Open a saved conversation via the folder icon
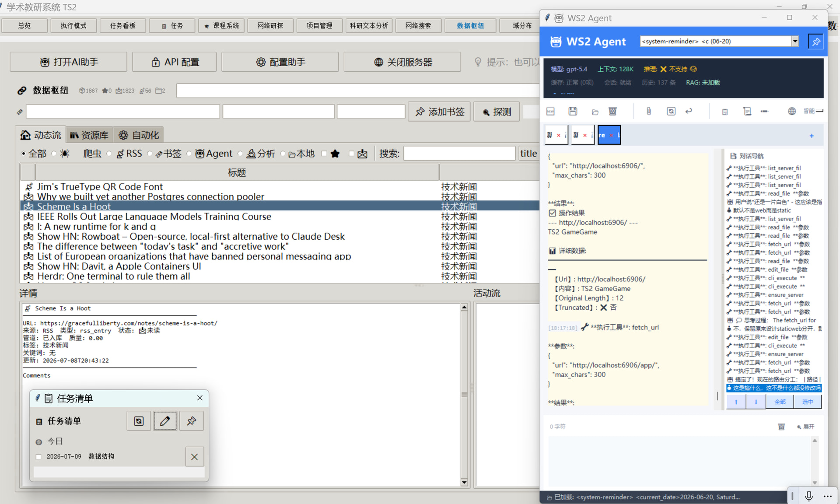 (595, 112)
